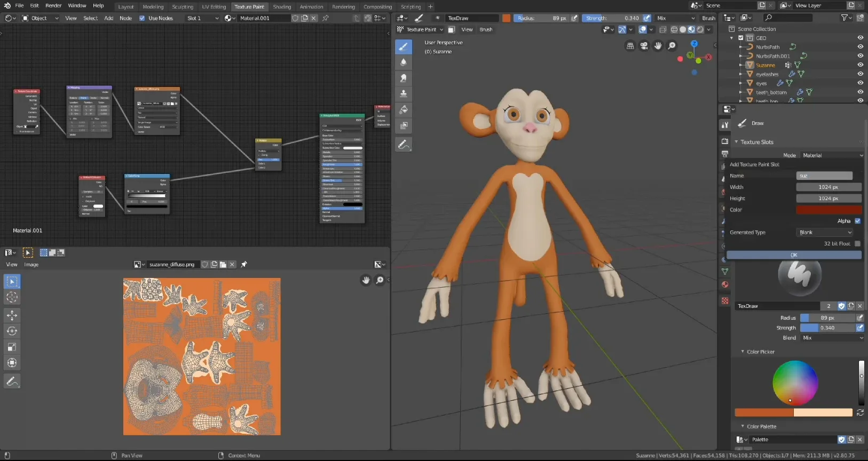Select the Select Box tool in image editor
This screenshot has width=868, height=461.
pos(12,282)
